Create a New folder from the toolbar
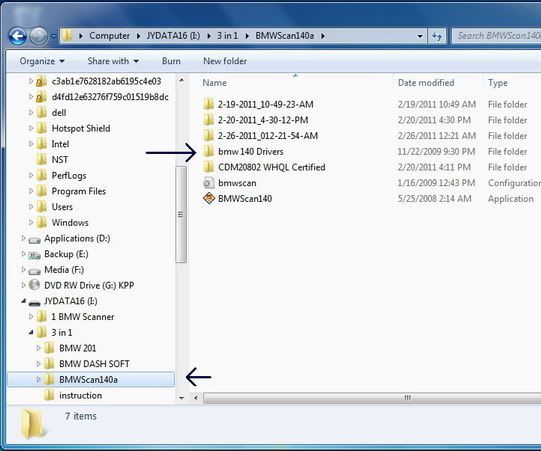This screenshot has width=541, height=451. pos(225,61)
